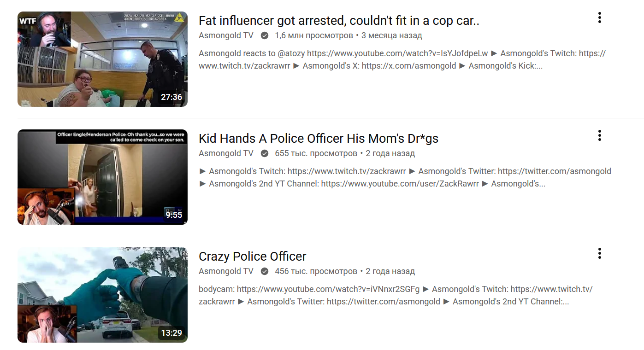Open video titled Fat influencer got arrested

pos(339,21)
